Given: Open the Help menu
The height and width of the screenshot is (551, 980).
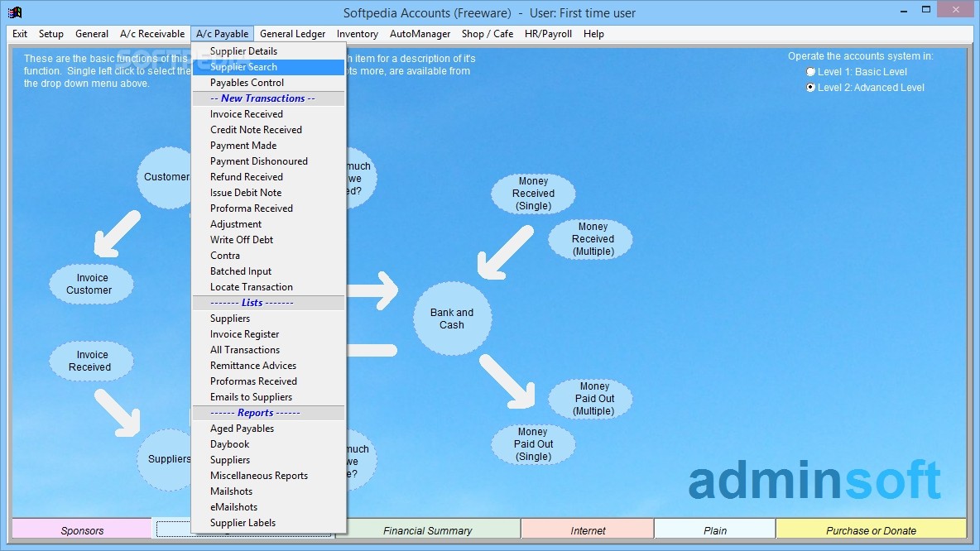Looking at the screenshot, I should click(593, 34).
